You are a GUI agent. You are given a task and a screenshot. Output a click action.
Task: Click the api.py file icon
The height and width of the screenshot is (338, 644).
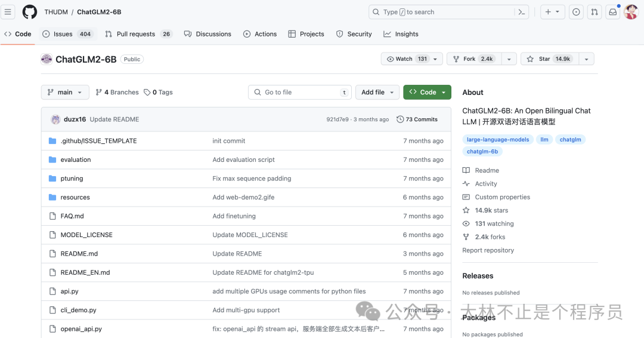click(x=52, y=291)
